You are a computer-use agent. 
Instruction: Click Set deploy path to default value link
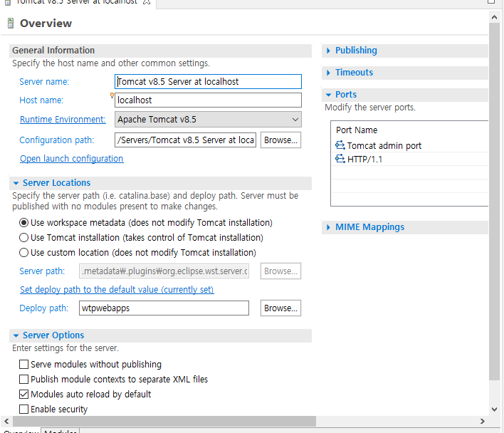117,289
